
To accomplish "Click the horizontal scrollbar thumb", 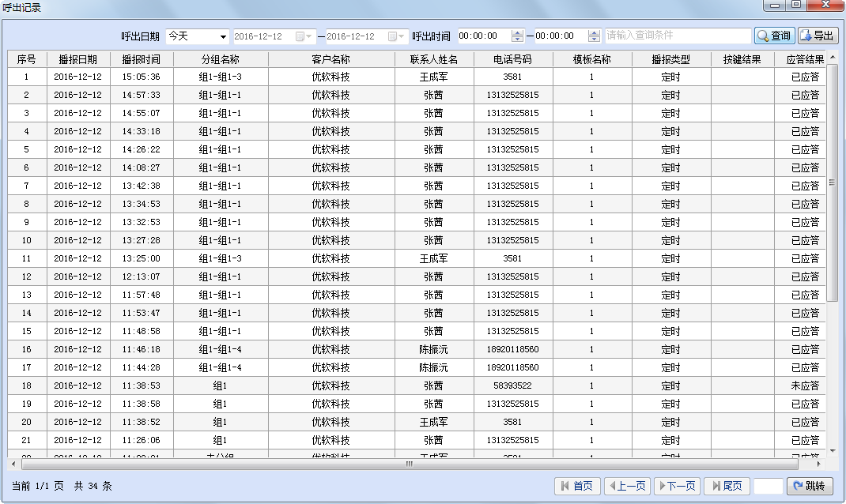I will point(409,464).
